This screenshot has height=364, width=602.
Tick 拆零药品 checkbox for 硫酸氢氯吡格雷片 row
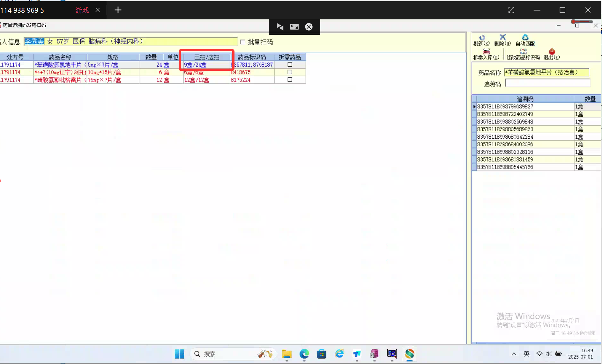pos(290,80)
